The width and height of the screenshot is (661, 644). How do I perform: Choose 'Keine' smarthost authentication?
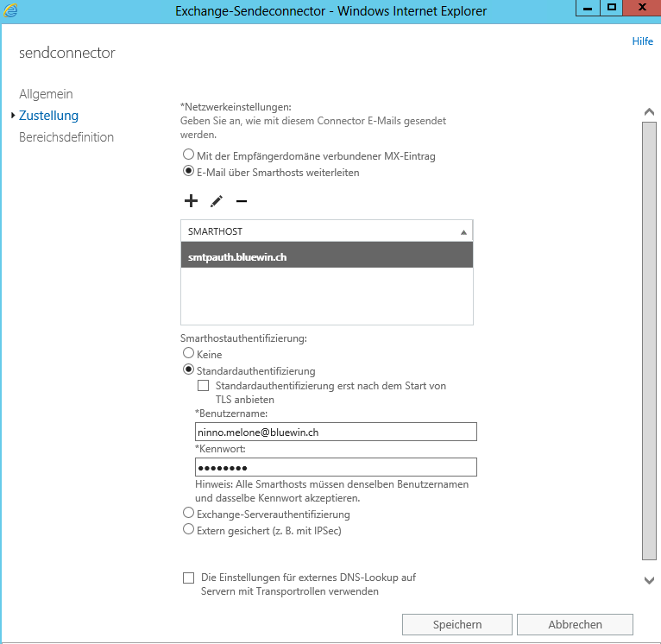[188, 352]
